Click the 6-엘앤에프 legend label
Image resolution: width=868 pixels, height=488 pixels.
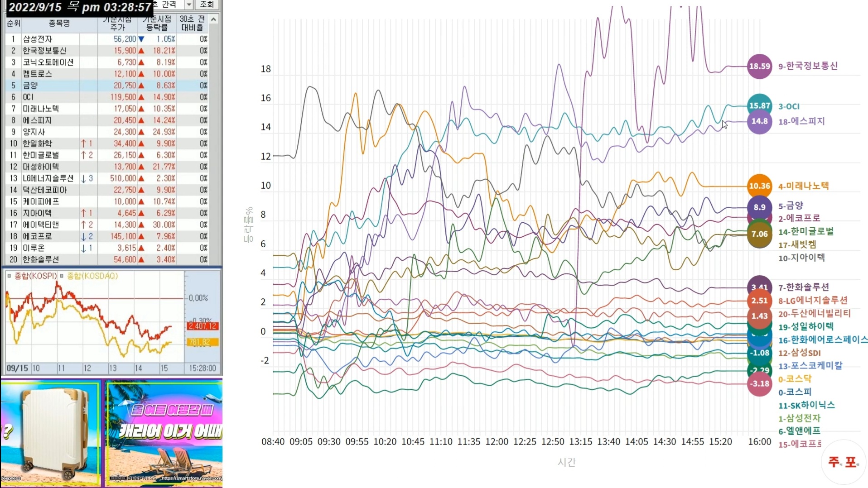[799, 431]
